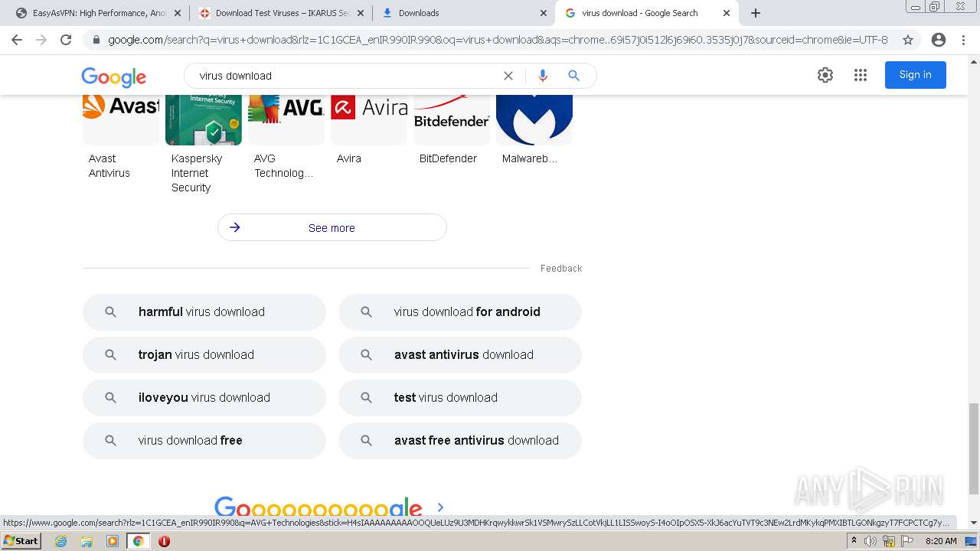980x551 pixels.
Task: Open Google quick settings gear
Action: coord(825,75)
